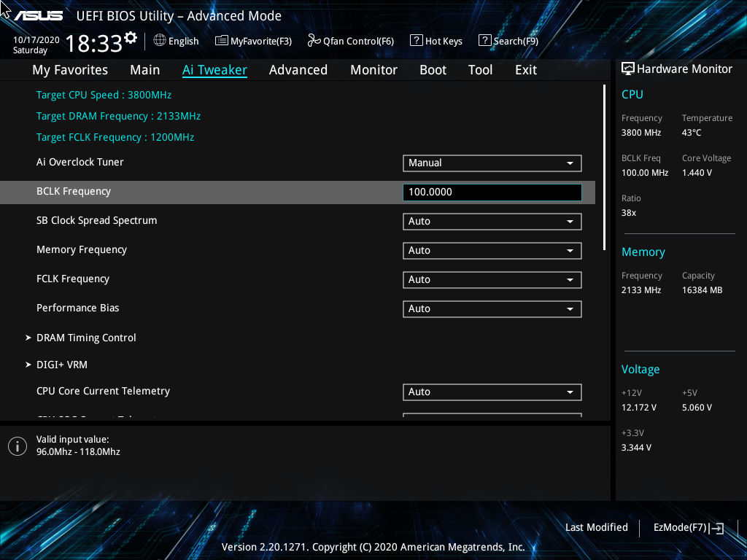Open the My Favorites tab
747x560 pixels.
tap(70, 70)
